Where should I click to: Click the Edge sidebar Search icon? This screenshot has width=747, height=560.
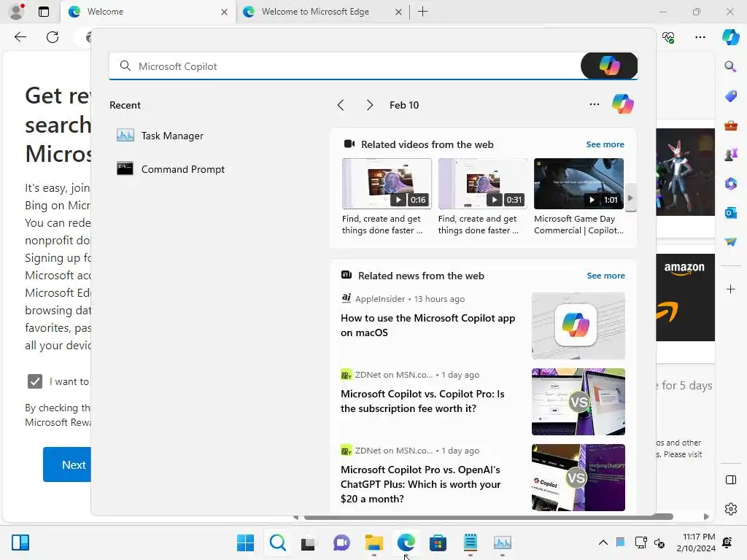click(730, 66)
